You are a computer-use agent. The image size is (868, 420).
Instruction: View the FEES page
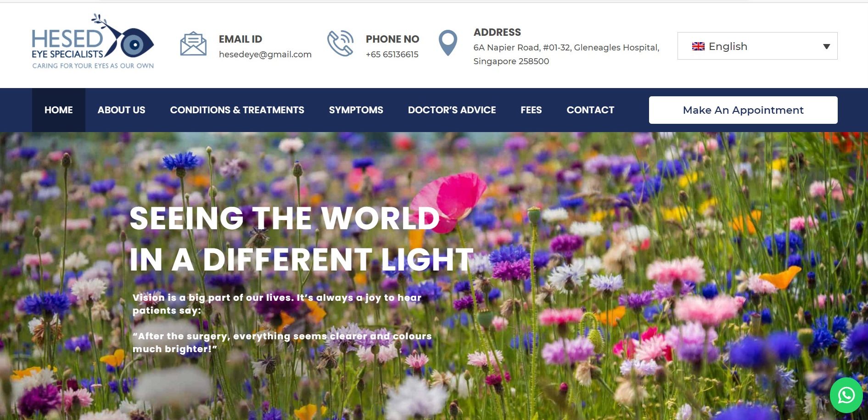point(531,110)
